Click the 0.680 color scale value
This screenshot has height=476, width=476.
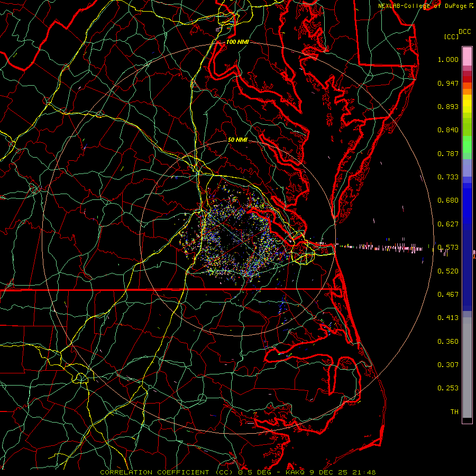tap(448, 200)
